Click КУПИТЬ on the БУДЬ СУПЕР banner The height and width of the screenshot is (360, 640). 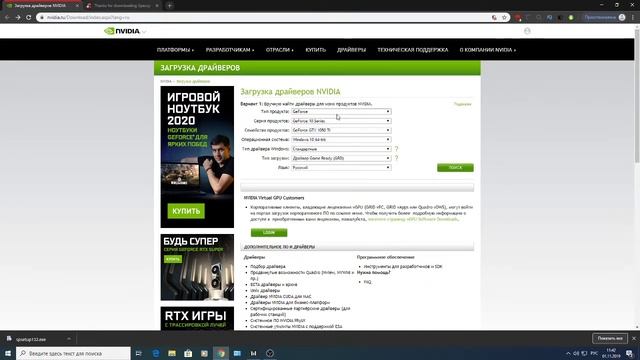[173, 259]
